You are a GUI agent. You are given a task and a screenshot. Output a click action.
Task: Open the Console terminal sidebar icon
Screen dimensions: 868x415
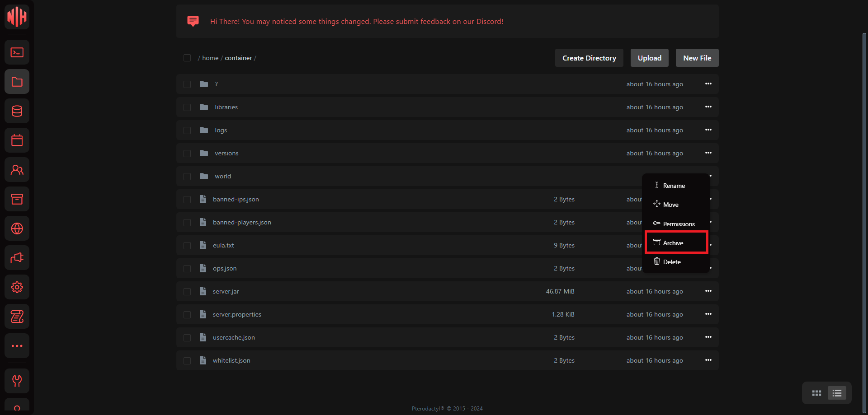click(17, 53)
